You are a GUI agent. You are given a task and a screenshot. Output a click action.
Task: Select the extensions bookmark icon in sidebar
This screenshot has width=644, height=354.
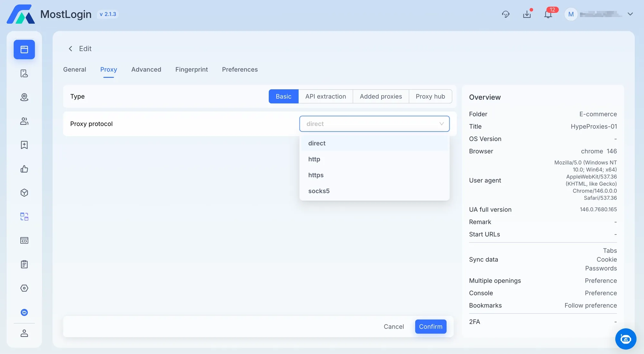click(x=24, y=145)
